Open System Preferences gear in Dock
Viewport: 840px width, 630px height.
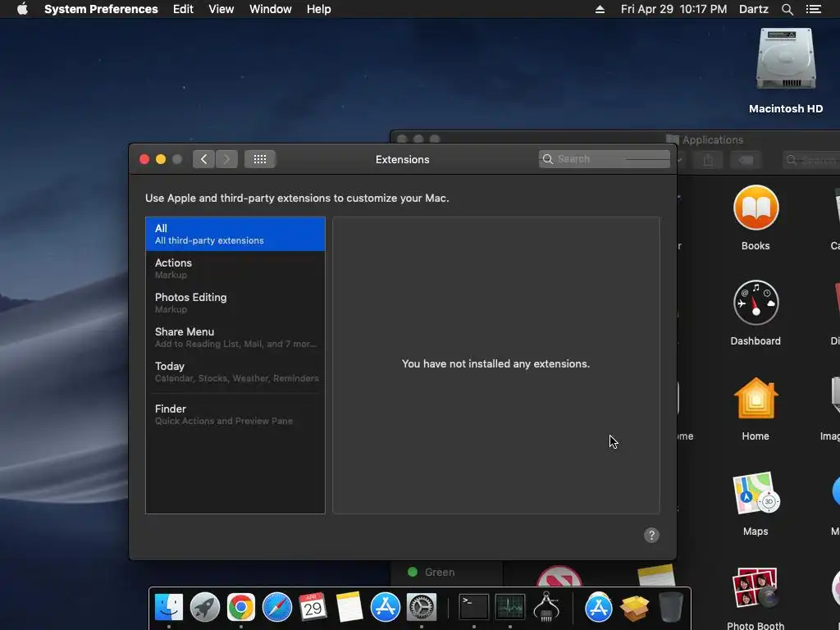click(422, 607)
